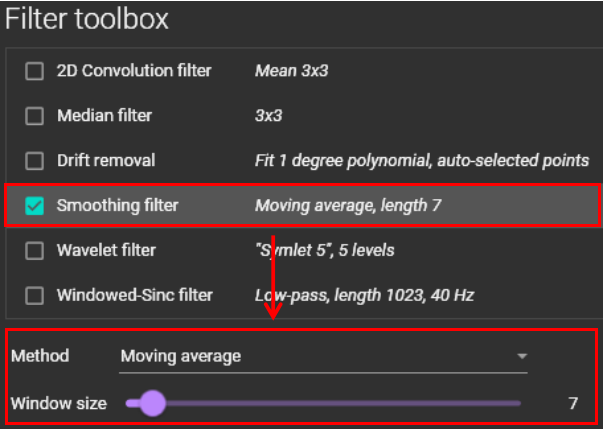Enable the Wavelet filter checkbox
606x430 pixels.
(35, 250)
